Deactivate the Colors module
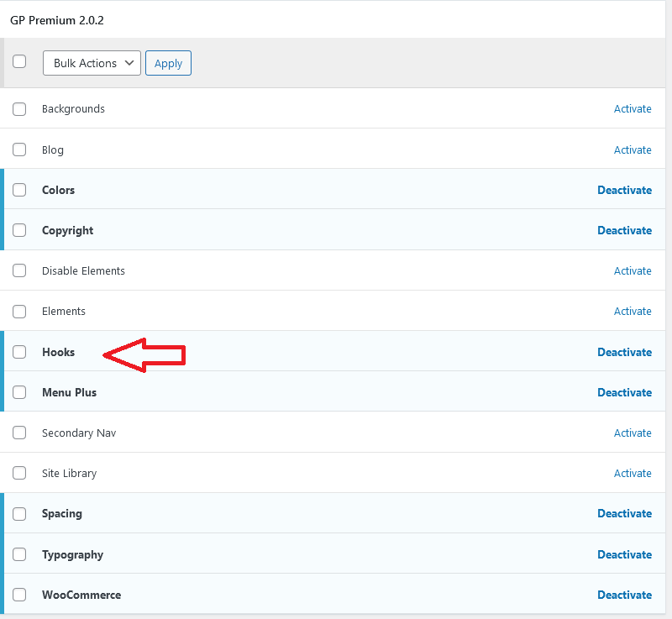This screenshot has width=672, height=619. (624, 190)
